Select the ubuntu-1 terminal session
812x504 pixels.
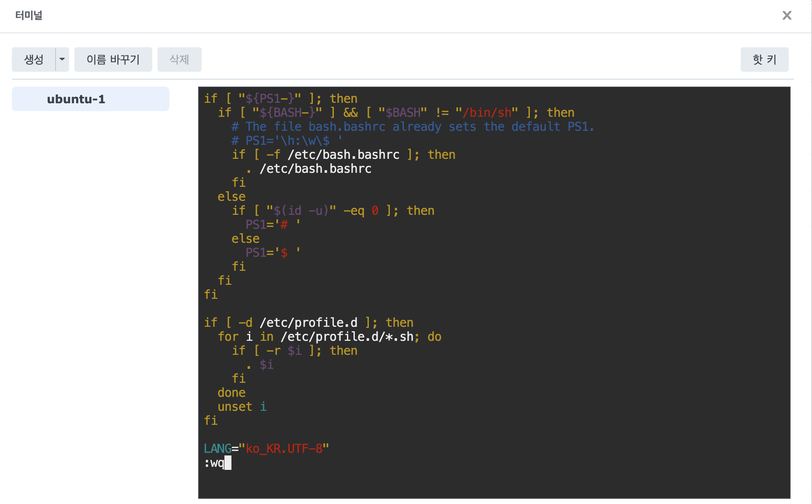point(91,99)
